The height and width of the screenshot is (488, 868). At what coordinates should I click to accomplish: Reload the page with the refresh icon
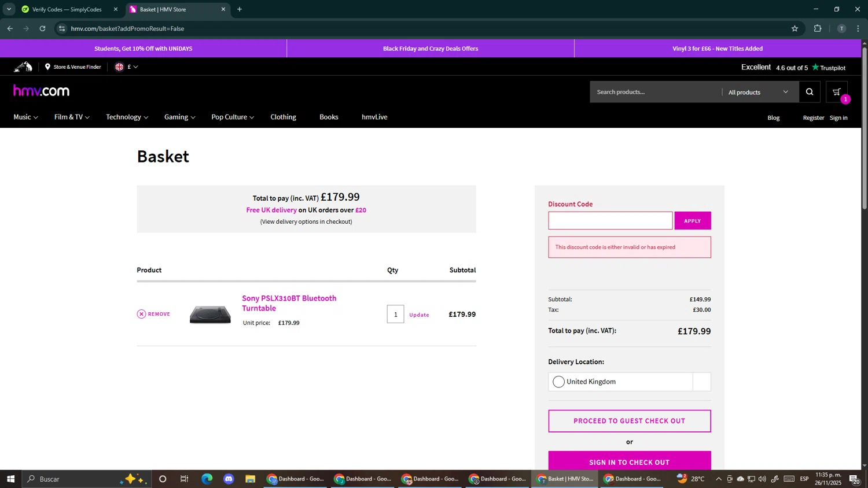click(x=42, y=28)
